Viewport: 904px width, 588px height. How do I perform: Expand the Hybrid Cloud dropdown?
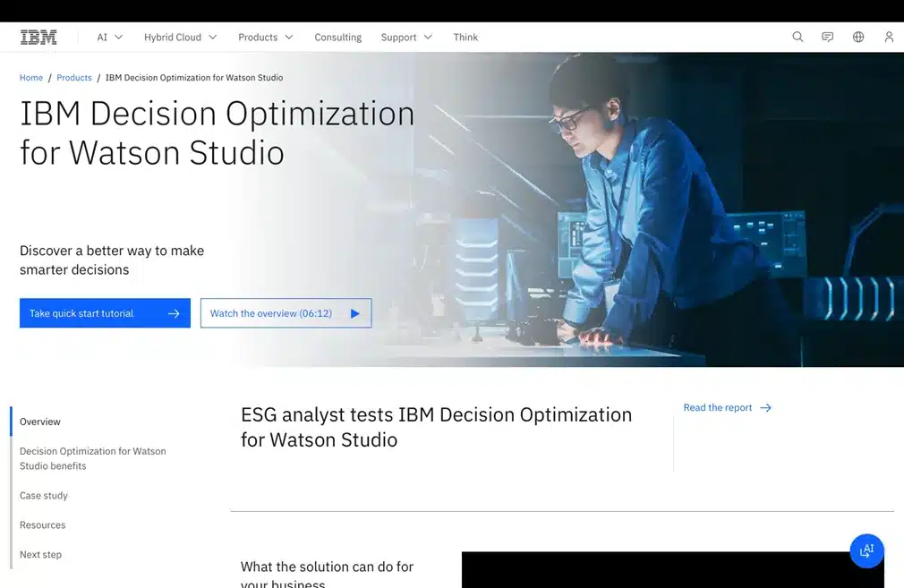[x=180, y=38]
